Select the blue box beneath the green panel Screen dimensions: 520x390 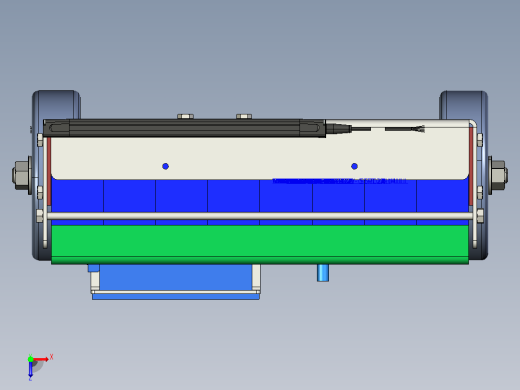tap(176, 277)
